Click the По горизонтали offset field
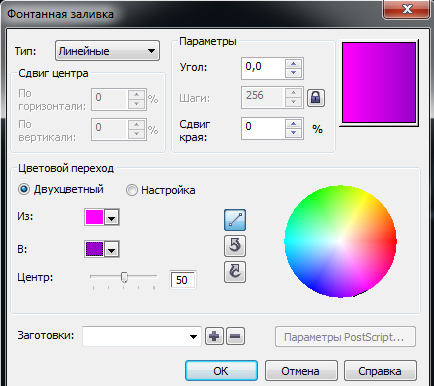The image size is (434, 386). [x=110, y=99]
